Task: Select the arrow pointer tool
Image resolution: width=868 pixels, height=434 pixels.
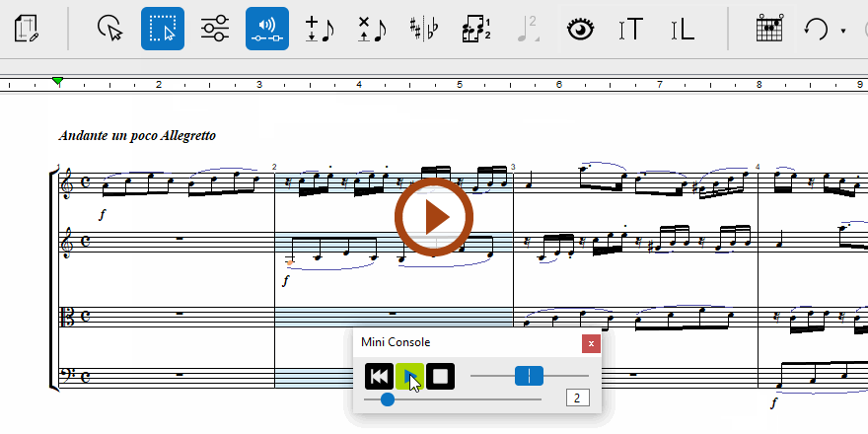Action: pos(109,29)
